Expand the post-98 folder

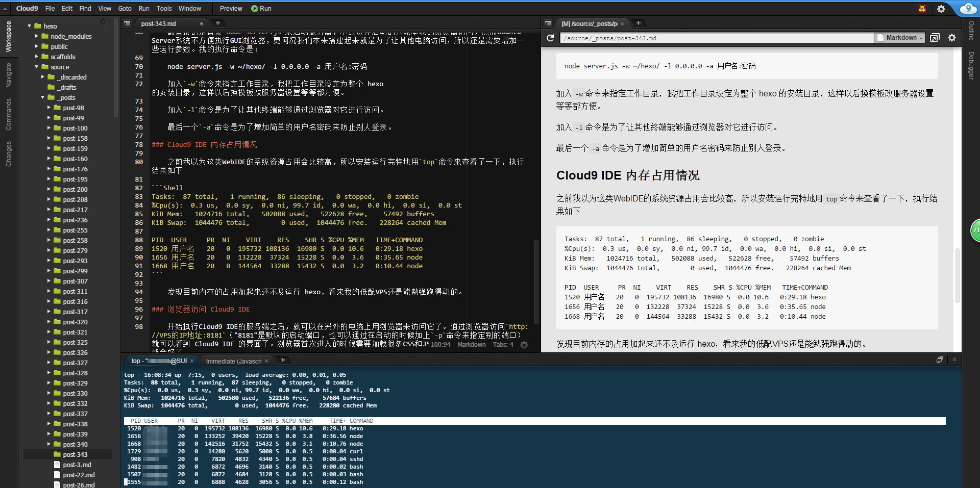[x=49, y=108]
